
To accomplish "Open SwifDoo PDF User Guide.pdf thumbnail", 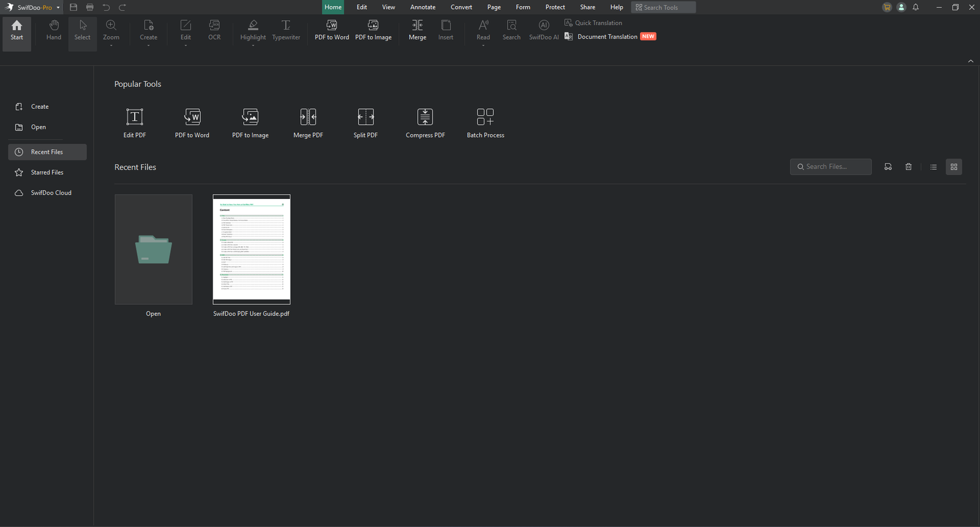I will [251, 249].
